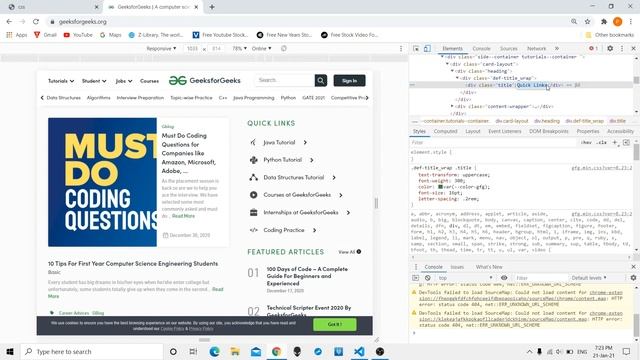The image size is (640, 360).
Task: Open a new browser tab
Action: [212, 7]
